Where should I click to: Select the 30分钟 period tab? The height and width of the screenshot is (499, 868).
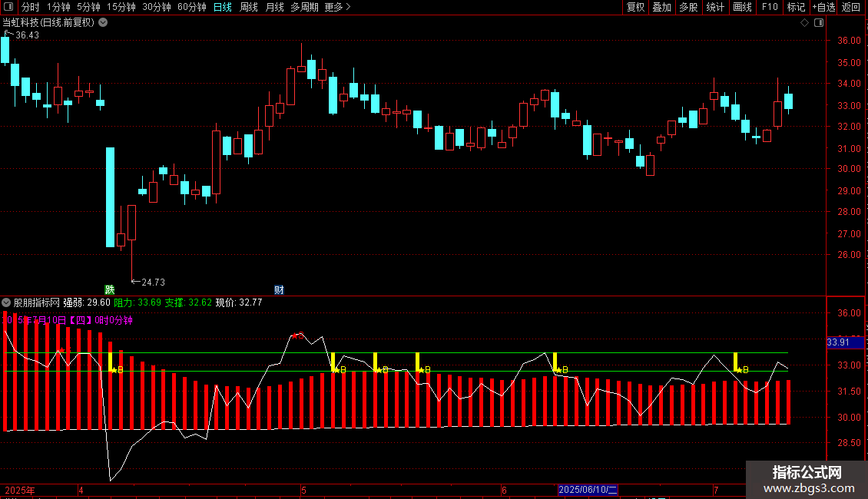[157, 7]
